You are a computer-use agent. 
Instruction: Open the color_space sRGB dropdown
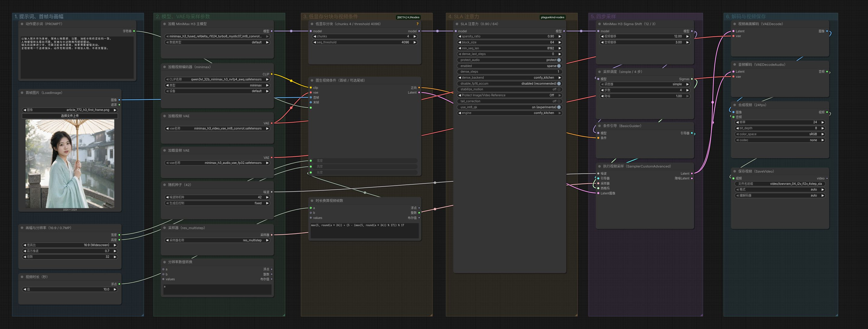[x=780, y=134]
